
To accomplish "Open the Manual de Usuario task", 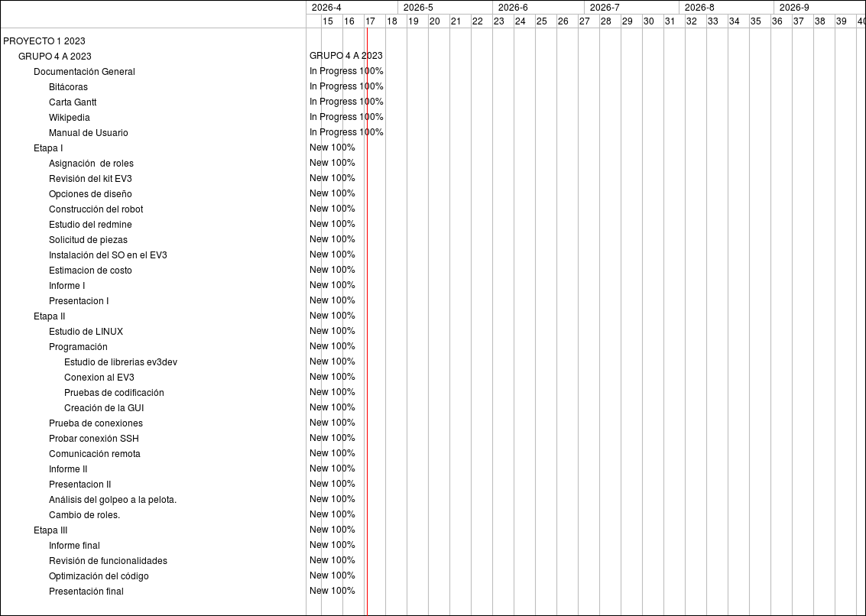I will click(88, 133).
